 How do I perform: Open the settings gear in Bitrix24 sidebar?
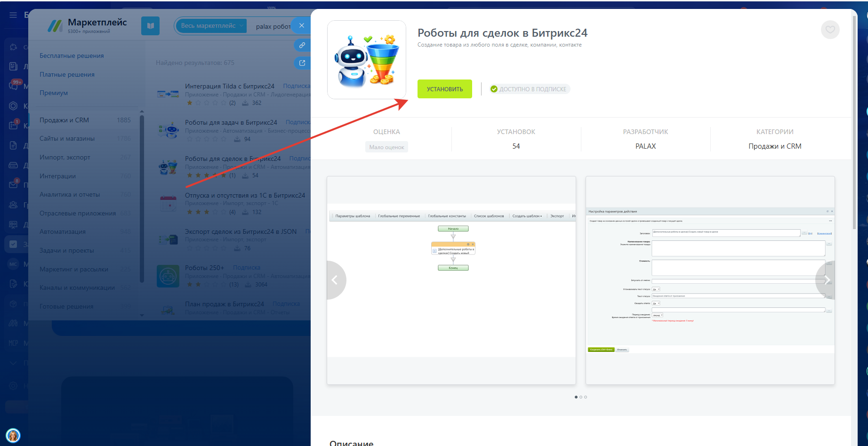[x=14, y=386]
